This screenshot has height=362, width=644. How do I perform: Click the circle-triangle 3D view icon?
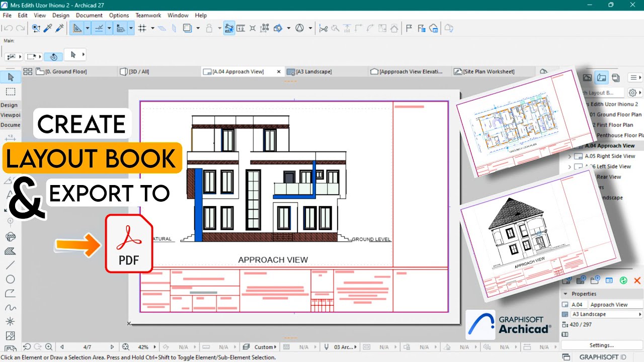click(x=300, y=28)
